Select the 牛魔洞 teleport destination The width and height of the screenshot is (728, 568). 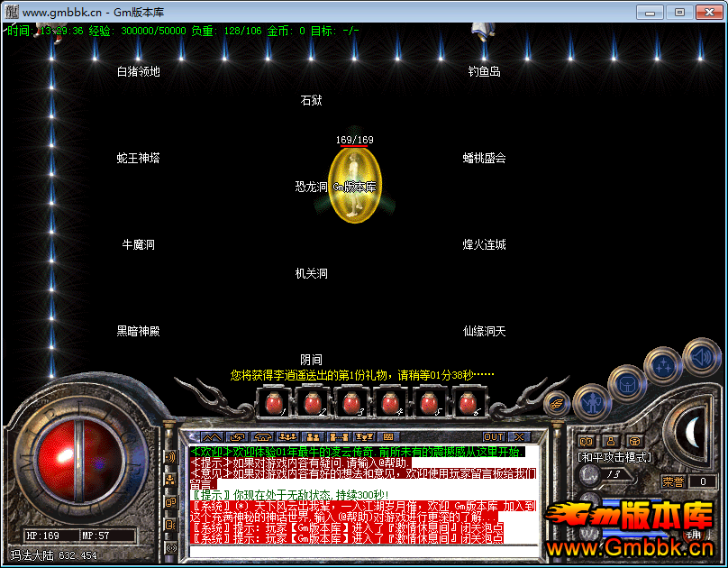pyautogui.click(x=139, y=244)
